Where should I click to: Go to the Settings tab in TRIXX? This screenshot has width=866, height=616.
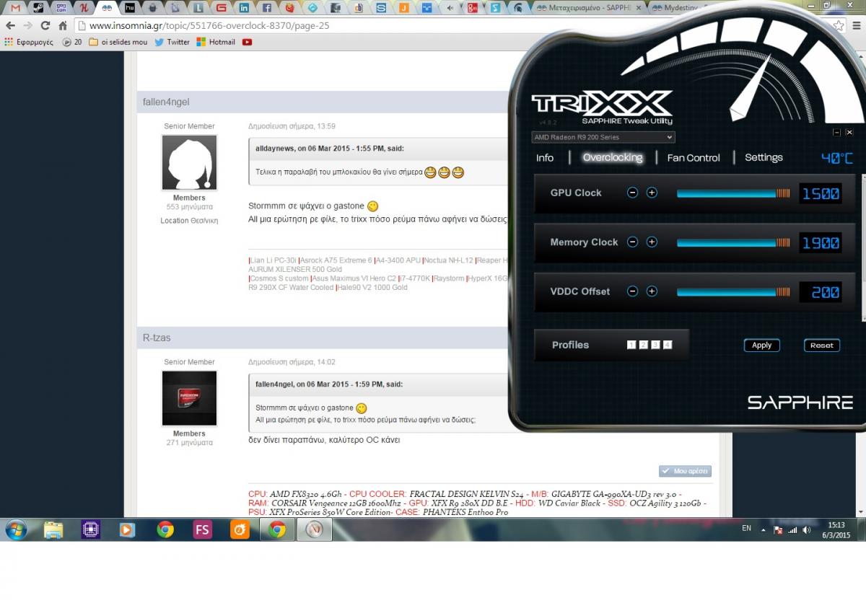[764, 157]
